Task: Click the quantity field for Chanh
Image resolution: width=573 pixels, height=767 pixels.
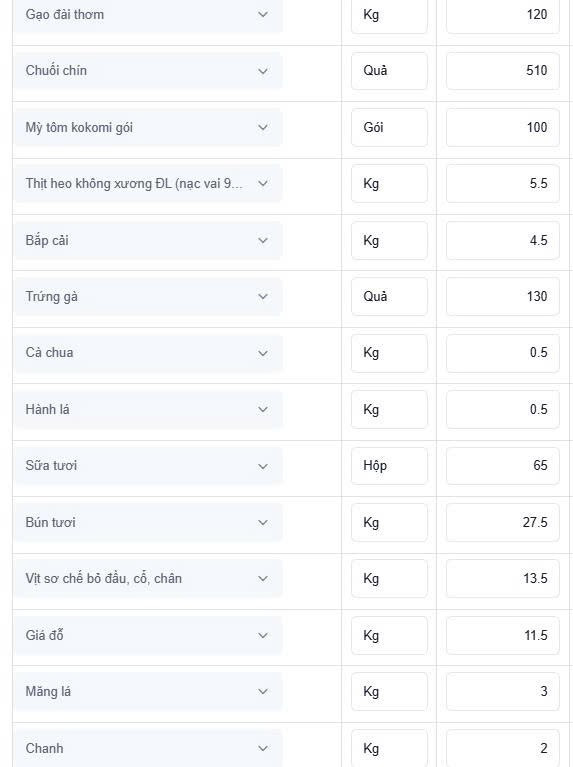Action: point(503,748)
